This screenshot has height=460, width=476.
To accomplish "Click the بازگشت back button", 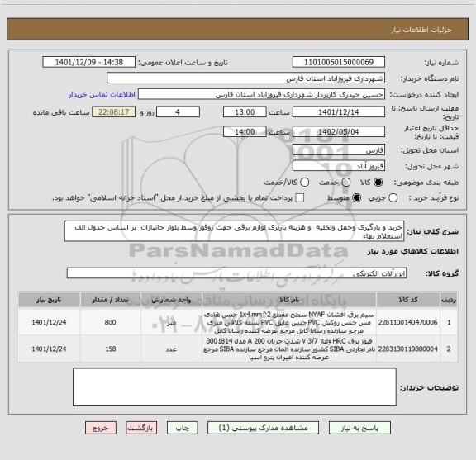I will point(141,428).
